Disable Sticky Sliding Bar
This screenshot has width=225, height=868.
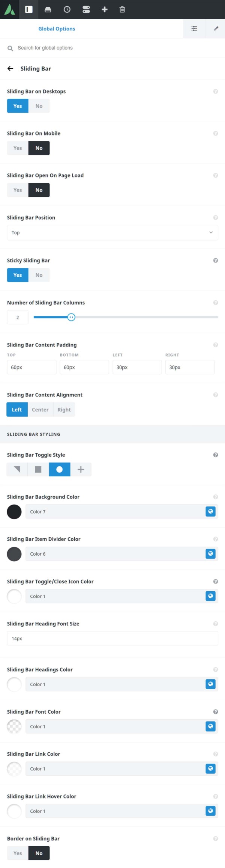[x=39, y=275]
